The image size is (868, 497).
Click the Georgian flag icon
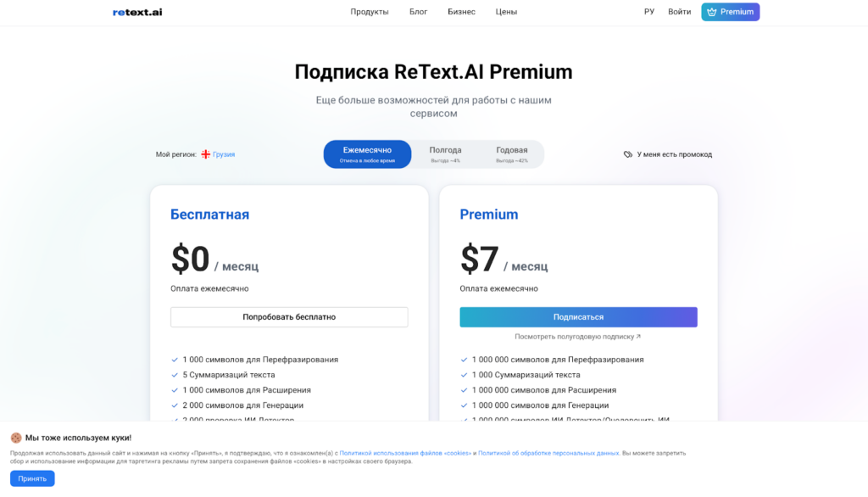[x=205, y=154]
